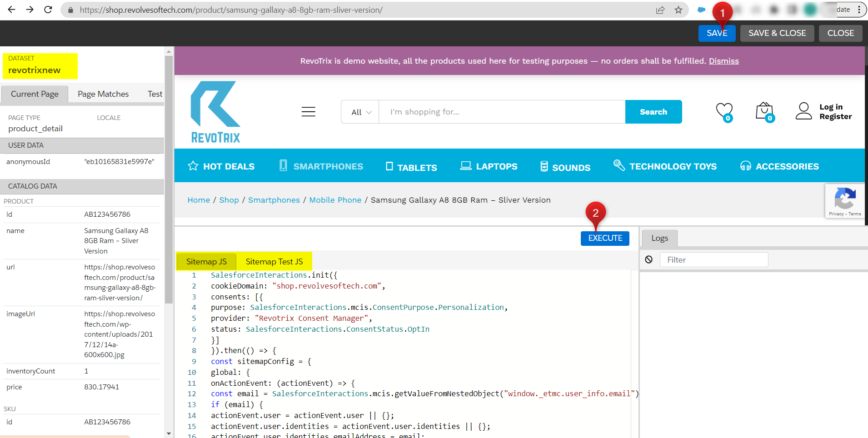The width and height of the screenshot is (868, 438).
Task: Click the reCAPTCHA badge
Action: click(x=845, y=201)
